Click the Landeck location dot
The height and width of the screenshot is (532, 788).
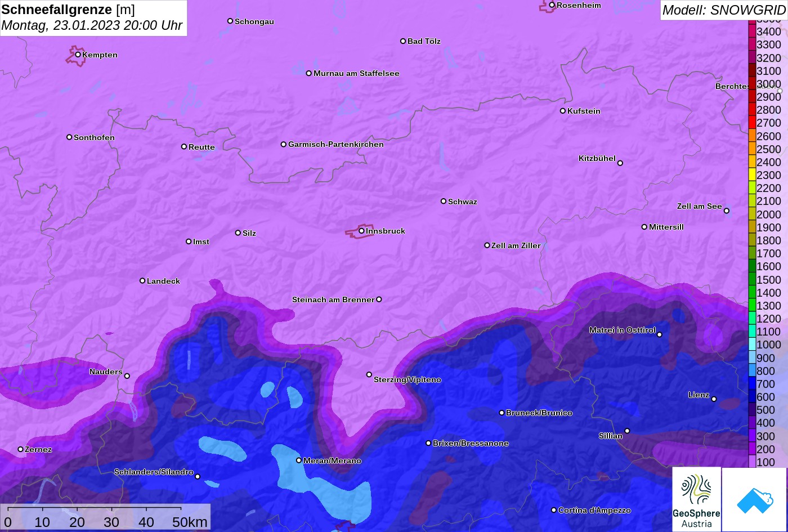142,281
